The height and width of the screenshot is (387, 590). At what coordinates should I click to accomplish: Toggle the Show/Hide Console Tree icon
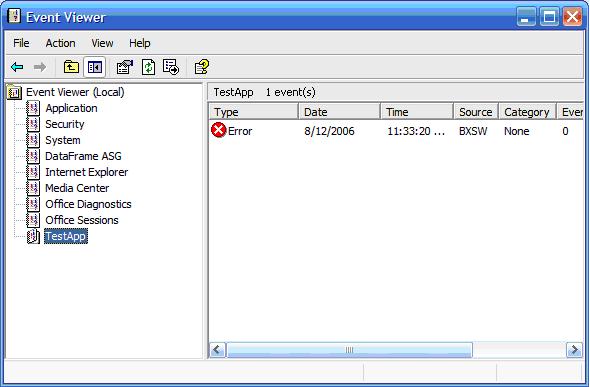(x=94, y=67)
